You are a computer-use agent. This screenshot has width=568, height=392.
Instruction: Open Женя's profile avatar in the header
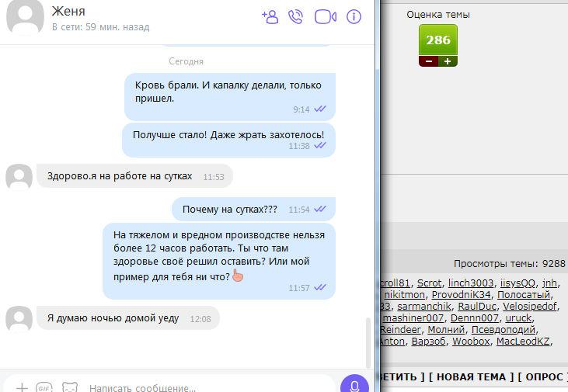pos(26,16)
